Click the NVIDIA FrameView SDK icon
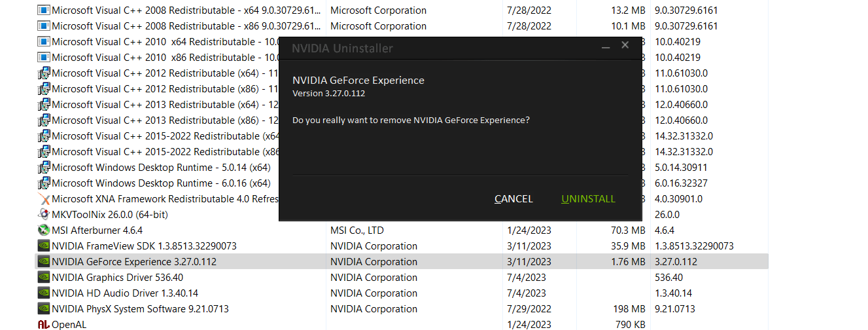 click(44, 246)
